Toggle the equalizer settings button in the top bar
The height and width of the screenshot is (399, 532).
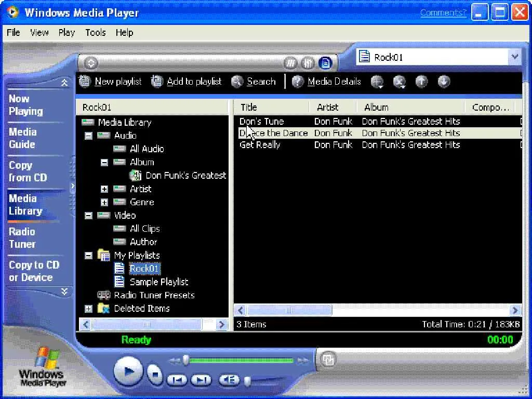coord(308,63)
